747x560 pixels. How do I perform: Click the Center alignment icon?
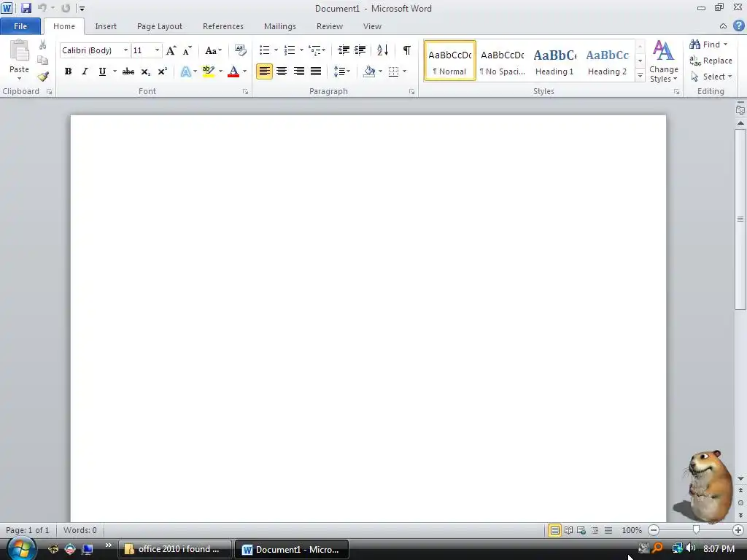[x=282, y=71]
